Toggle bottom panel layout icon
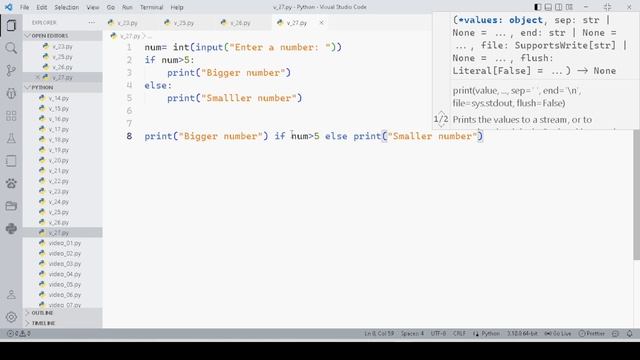 click(x=548, y=7)
